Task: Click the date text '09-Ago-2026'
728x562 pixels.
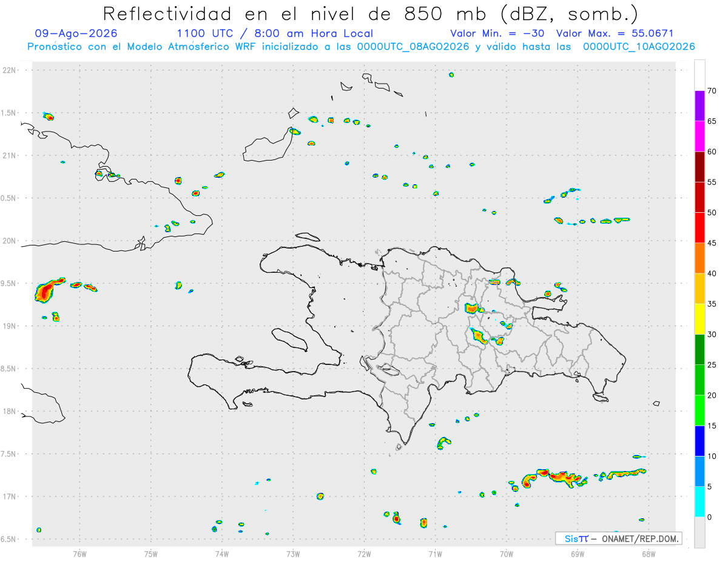Action: [76, 33]
